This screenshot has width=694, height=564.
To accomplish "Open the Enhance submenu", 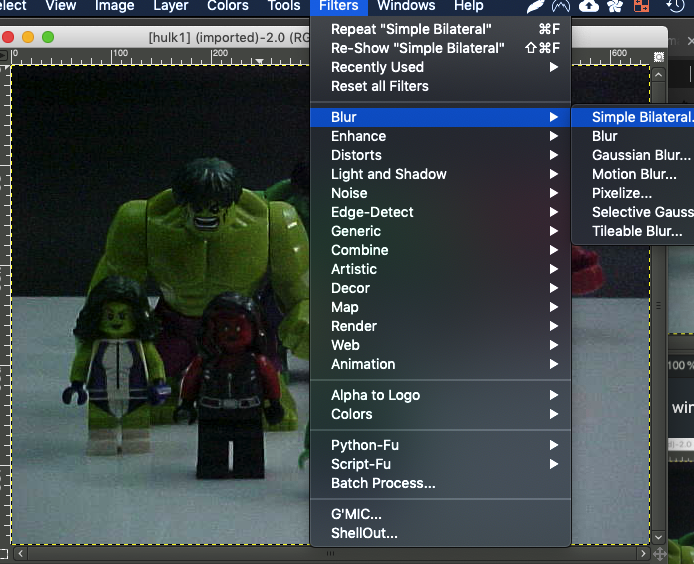I will 440,136.
